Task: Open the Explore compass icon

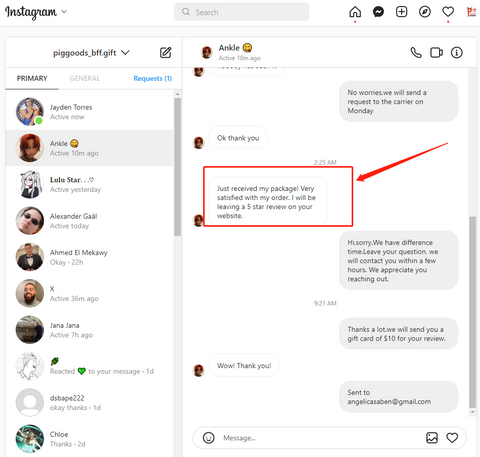Action: pyautogui.click(x=425, y=12)
